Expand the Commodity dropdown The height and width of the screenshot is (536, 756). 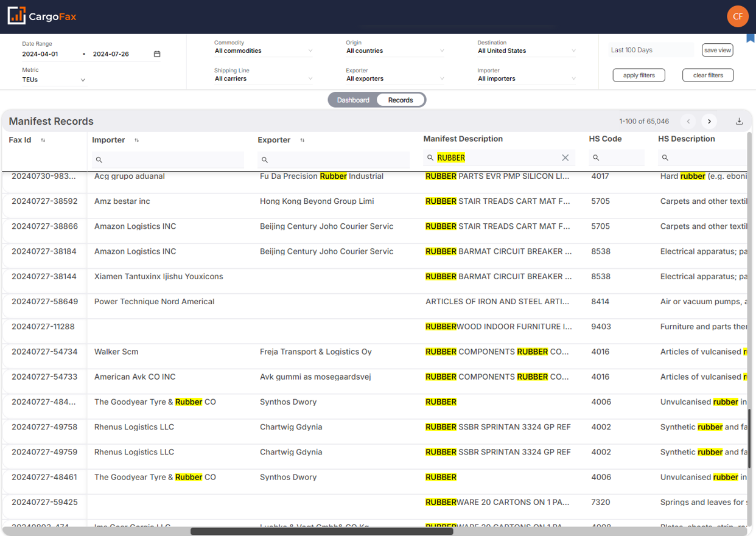(x=263, y=51)
